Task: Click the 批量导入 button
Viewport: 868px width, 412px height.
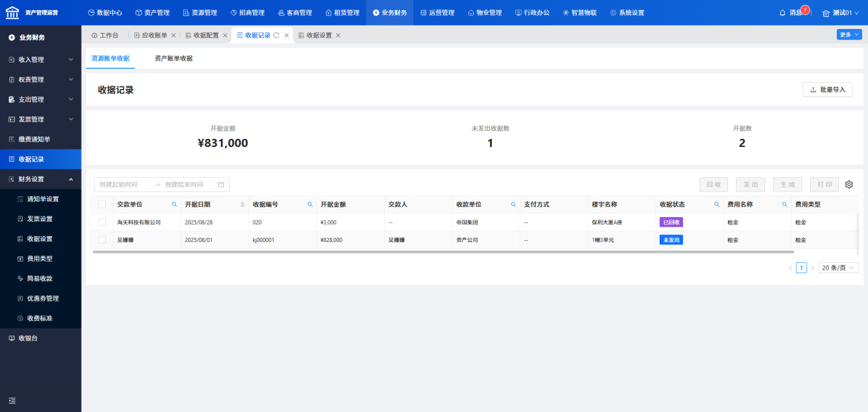Action: pyautogui.click(x=827, y=90)
